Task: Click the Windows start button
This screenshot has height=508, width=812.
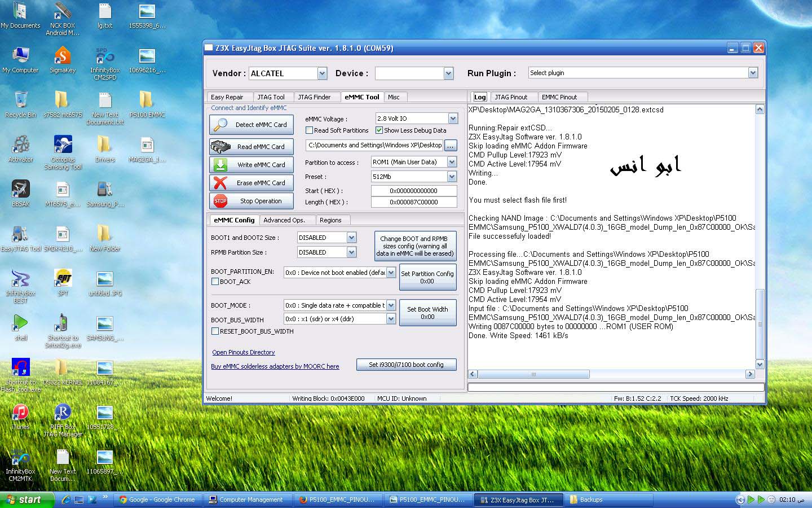Action: pos(27,500)
